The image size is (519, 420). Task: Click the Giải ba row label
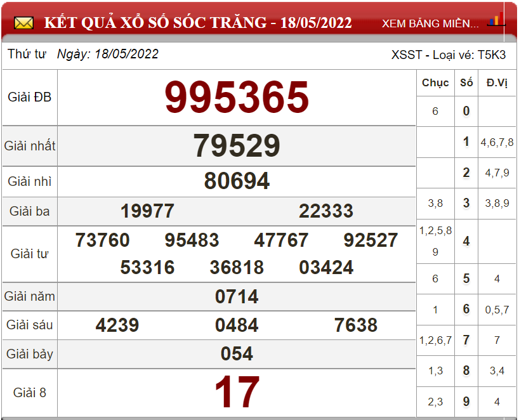pyautogui.click(x=29, y=211)
